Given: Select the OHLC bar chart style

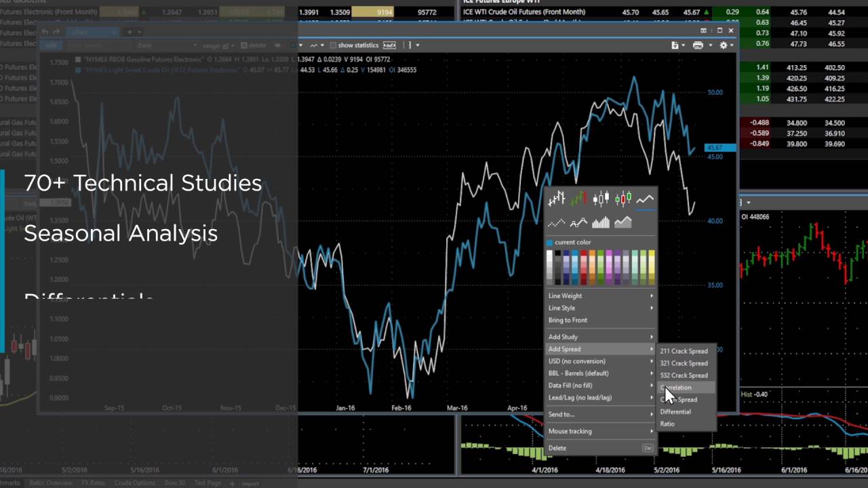Looking at the screenshot, I should [x=557, y=199].
